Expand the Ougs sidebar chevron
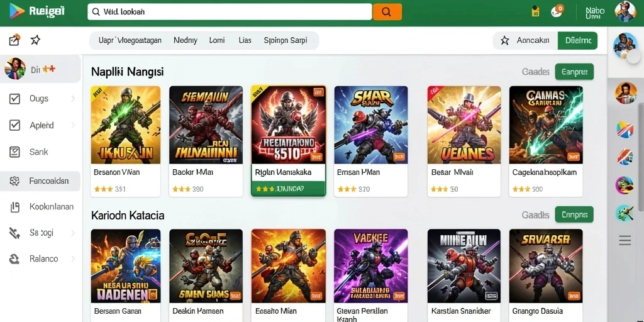Image resolution: width=644 pixels, height=322 pixels. [73, 99]
